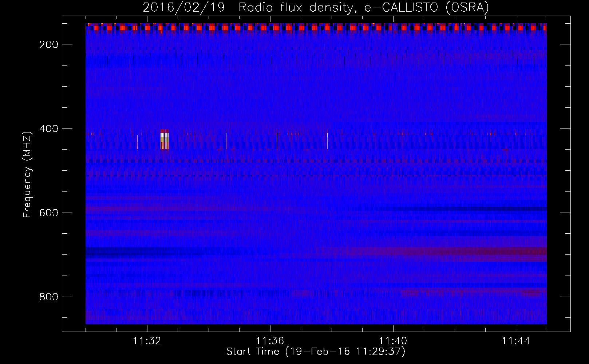Click the 11:40 time tick label

coord(393,341)
